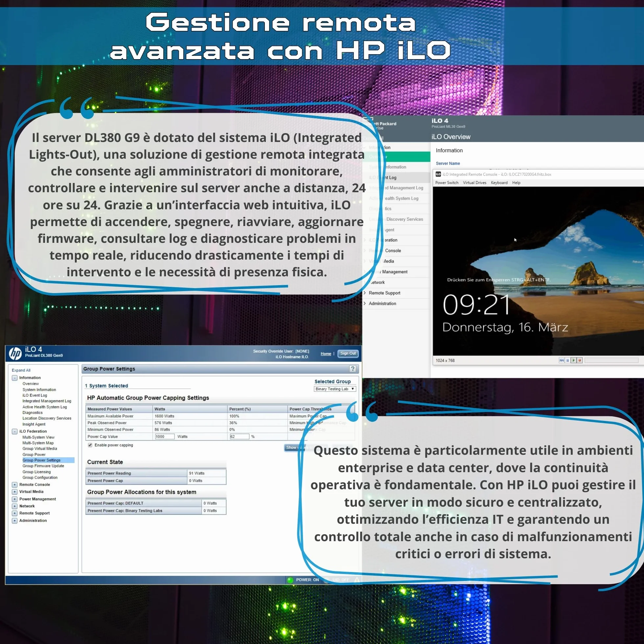
Task: Expand Network in the DL380 tree
Action: pyautogui.click(x=15, y=506)
